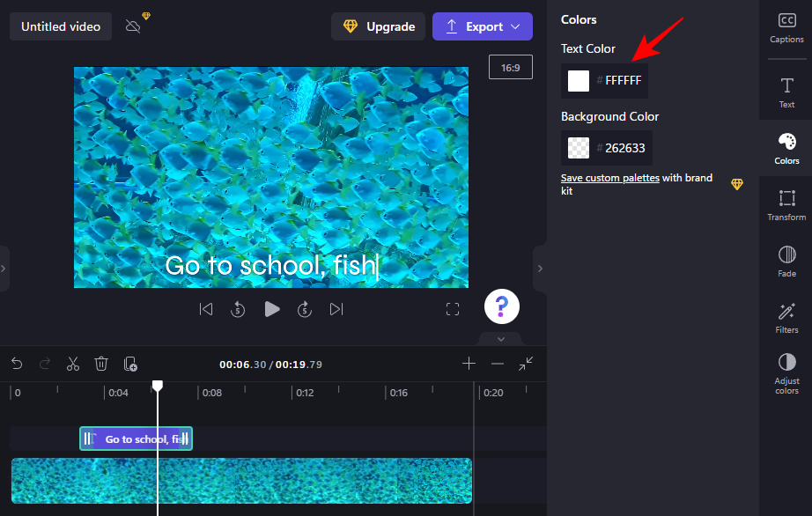
Task: Undo the last action
Action: click(16, 364)
